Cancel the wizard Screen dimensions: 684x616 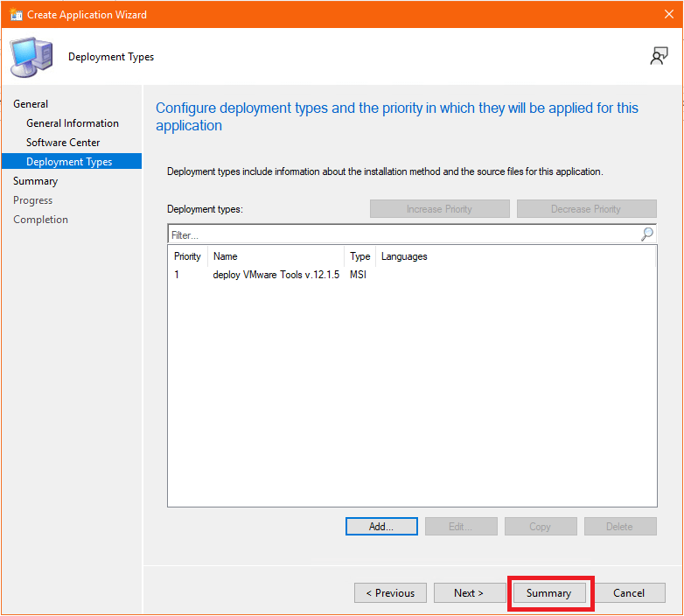click(x=629, y=593)
